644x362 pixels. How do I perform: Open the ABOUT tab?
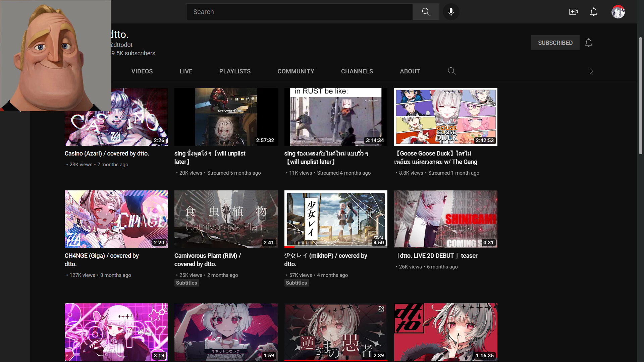(410, 71)
